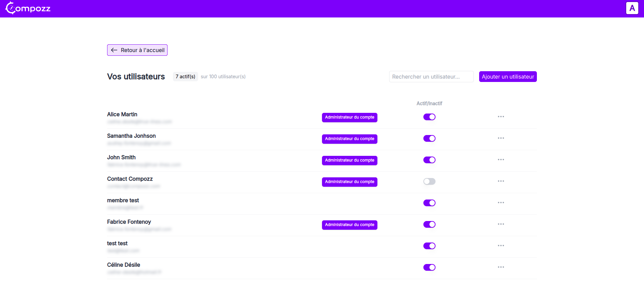Click the Compozz logo
Screen dimensions: 644x307
click(28, 8)
